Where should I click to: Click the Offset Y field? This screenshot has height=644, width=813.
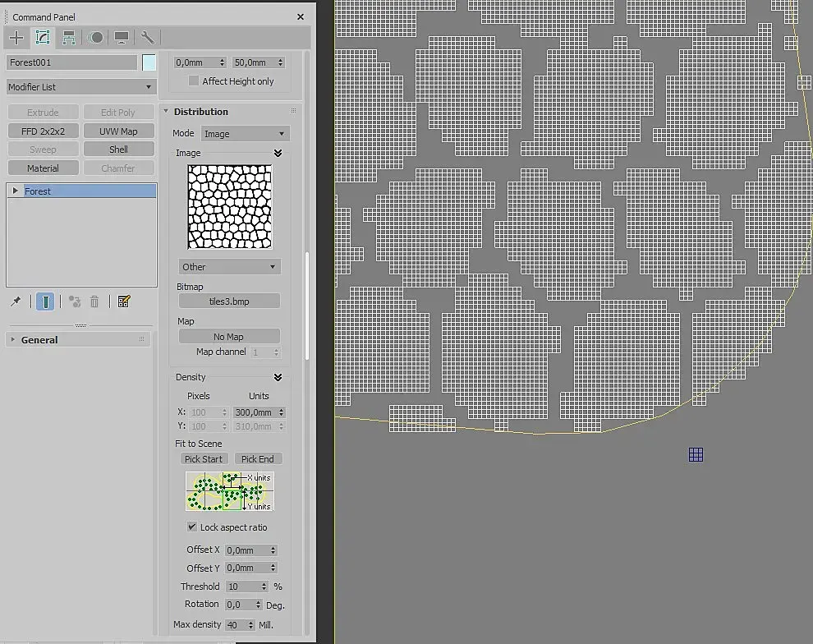pos(247,568)
